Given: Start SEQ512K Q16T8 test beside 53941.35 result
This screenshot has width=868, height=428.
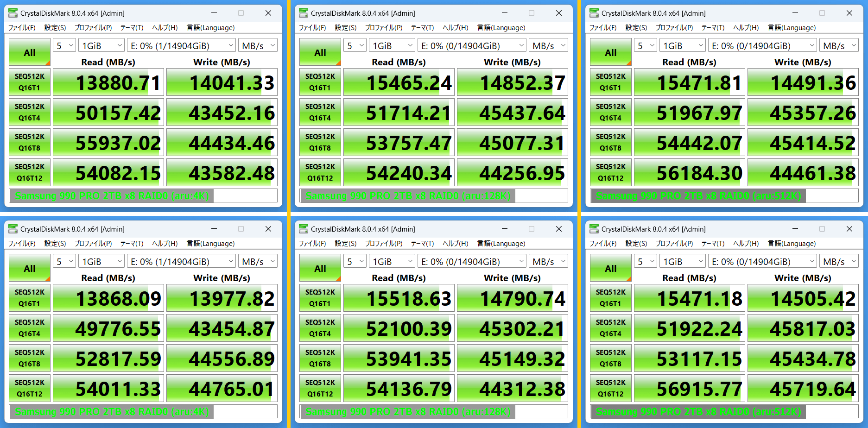Looking at the screenshot, I should point(320,358).
